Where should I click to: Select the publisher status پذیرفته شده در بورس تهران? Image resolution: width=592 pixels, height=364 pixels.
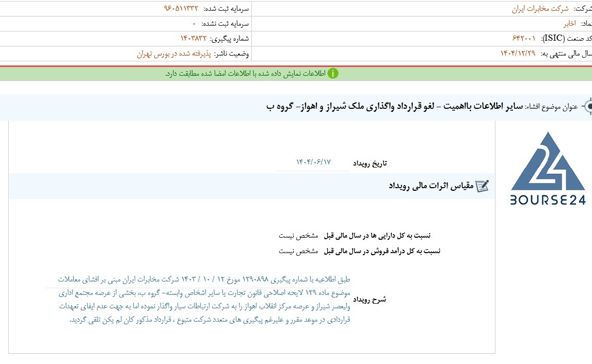click(x=174, y=54)
